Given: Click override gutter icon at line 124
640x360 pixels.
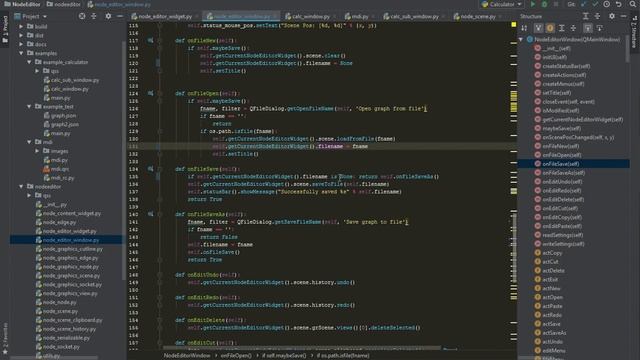Looking at the screenshot, I should coord(150,93).
